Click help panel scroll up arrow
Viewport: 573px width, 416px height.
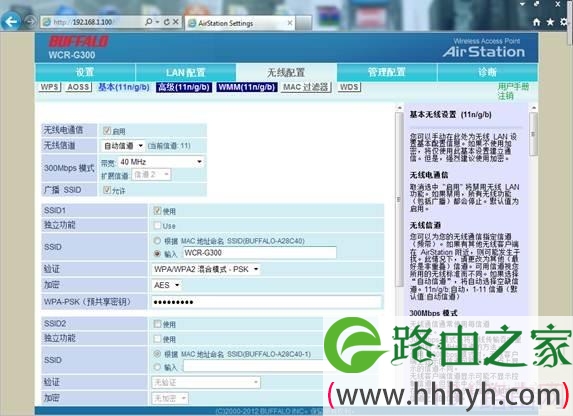533,108
